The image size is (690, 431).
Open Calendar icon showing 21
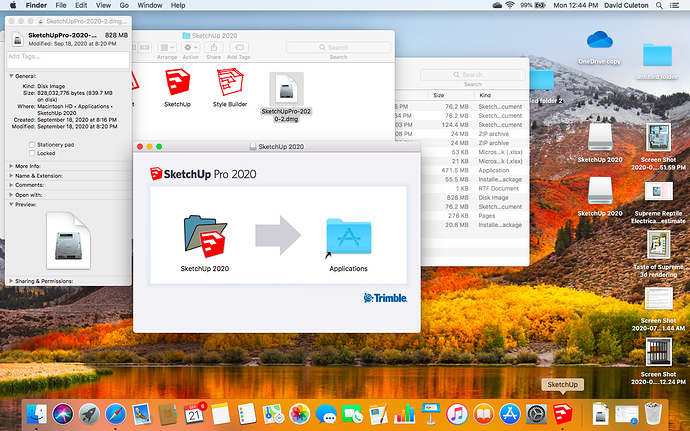click(194, 414)
